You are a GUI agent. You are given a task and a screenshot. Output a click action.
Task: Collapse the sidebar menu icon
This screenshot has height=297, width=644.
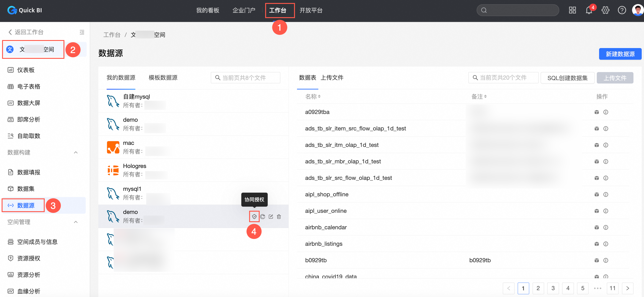[82, 32]
